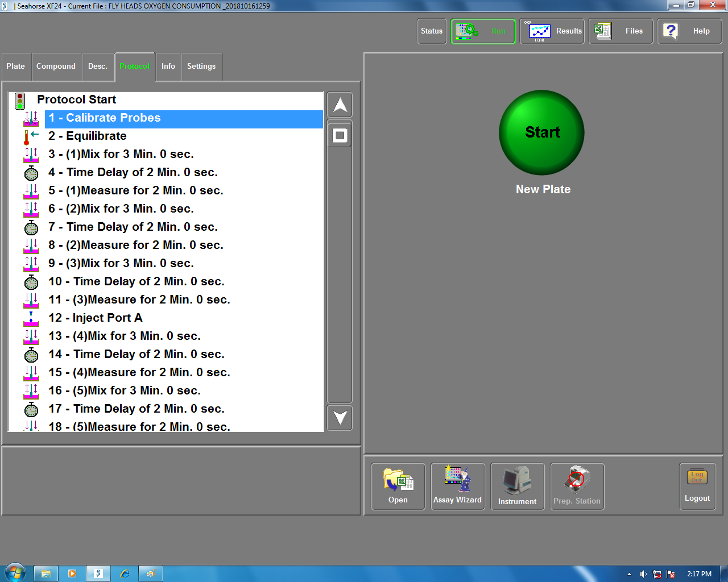Open the Instrument panel
The width and height of the screenshot is (728, 582).
(518, 487)
